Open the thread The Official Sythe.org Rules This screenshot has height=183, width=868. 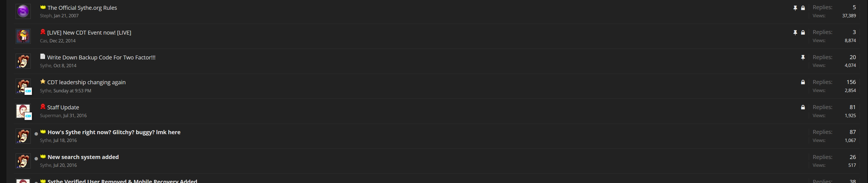click(x=82, y=8)
